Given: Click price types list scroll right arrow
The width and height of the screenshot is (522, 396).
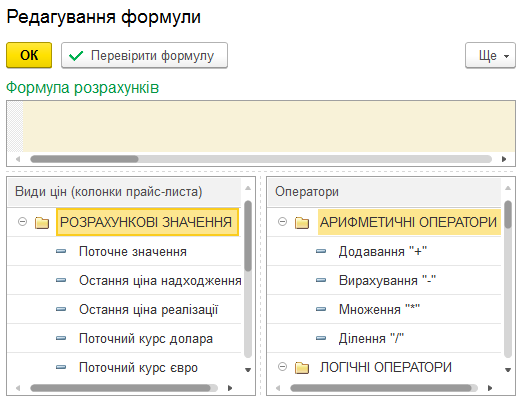Looking at the screenshot, I should click(230, 388).
